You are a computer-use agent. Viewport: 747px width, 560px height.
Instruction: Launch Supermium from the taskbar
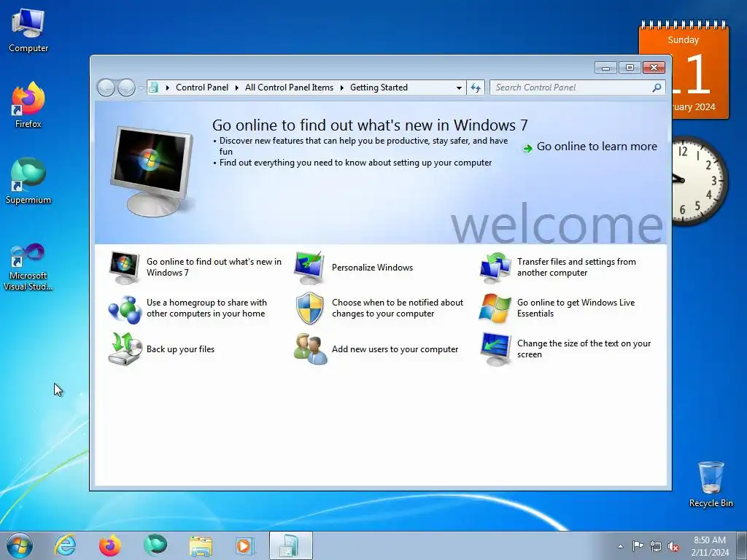(x=155, y=545)
